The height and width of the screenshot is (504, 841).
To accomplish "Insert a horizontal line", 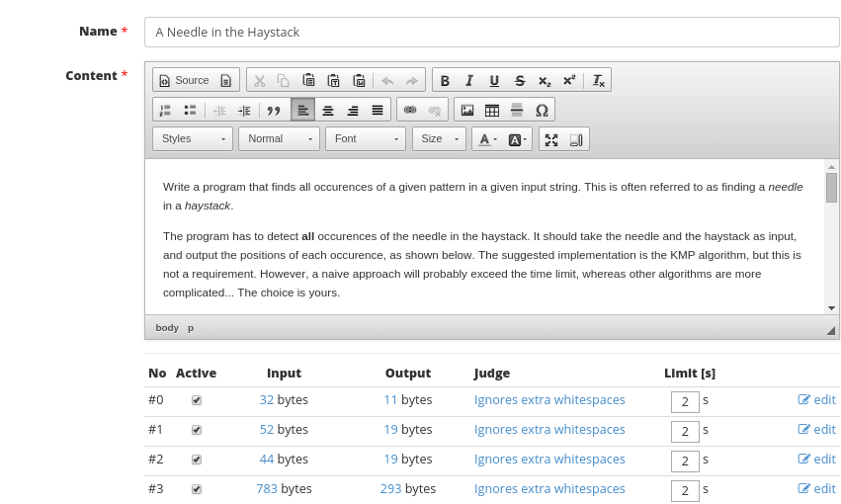I will (x=517, y=111).
